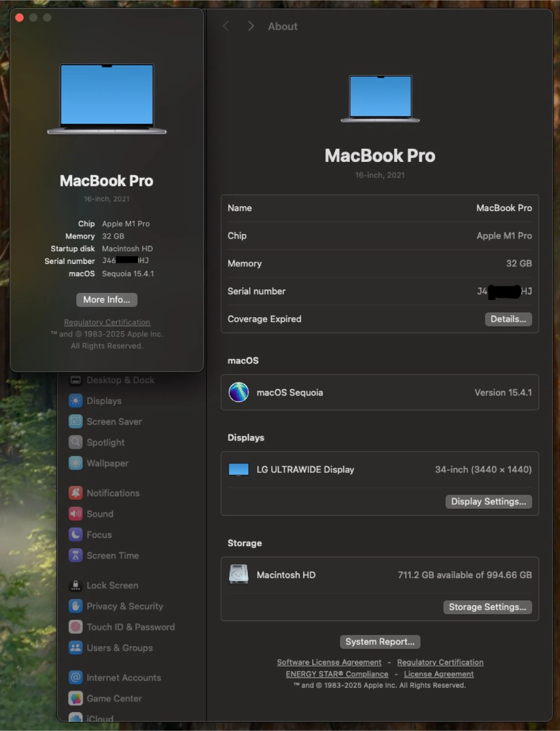This screenshot has width=560, height=731.
Task: Click the Screen Time hourglass icon
Action: [76, 555]
